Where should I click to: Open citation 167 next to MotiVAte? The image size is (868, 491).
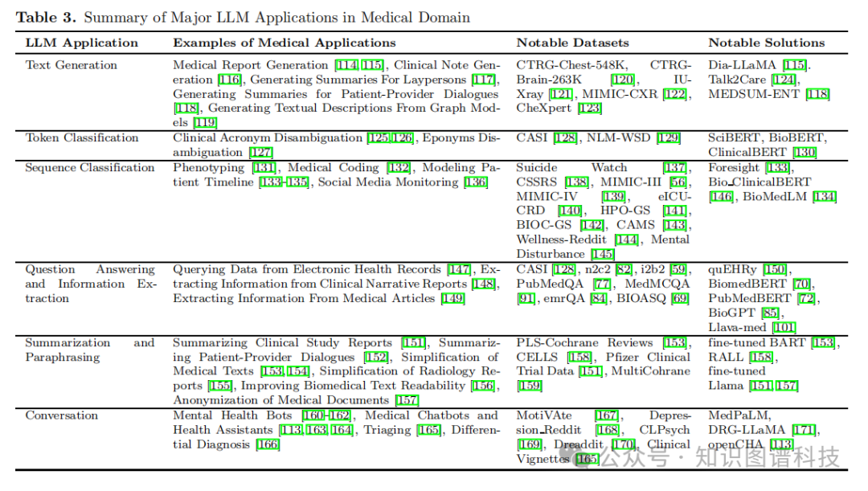[608, 415]
